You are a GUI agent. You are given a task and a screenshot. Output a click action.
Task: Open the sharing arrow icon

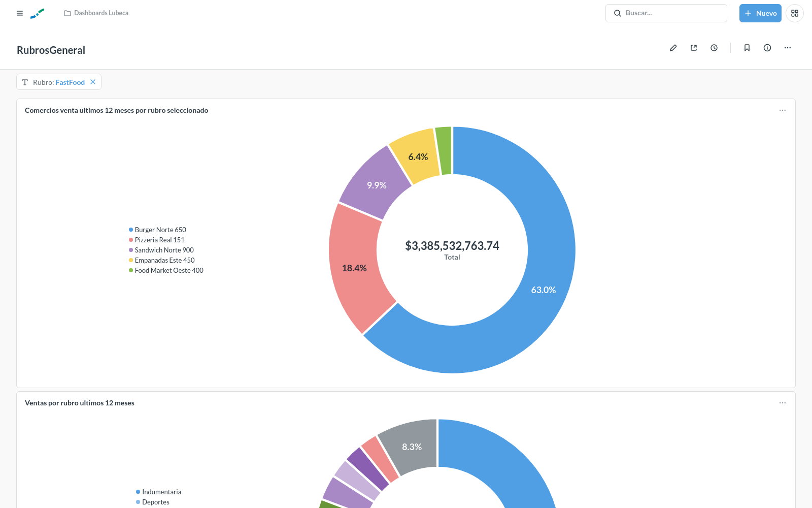click(694, 48)
